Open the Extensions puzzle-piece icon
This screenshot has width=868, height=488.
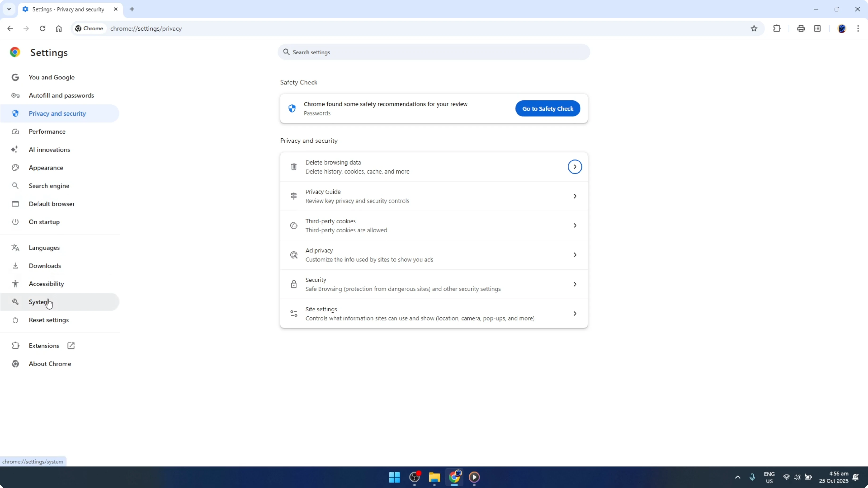coord(777,28)
